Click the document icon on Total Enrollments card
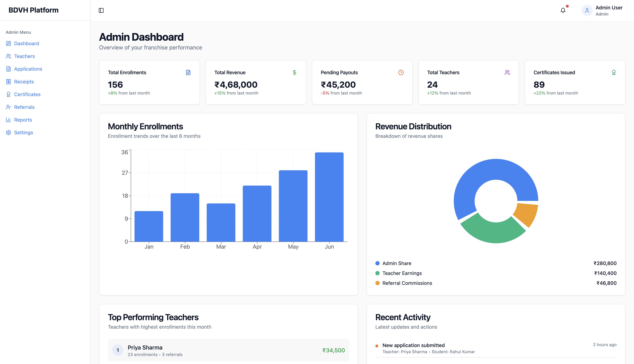Image resolution: width=634 pixels, height=364 pixels. point(188,72)
